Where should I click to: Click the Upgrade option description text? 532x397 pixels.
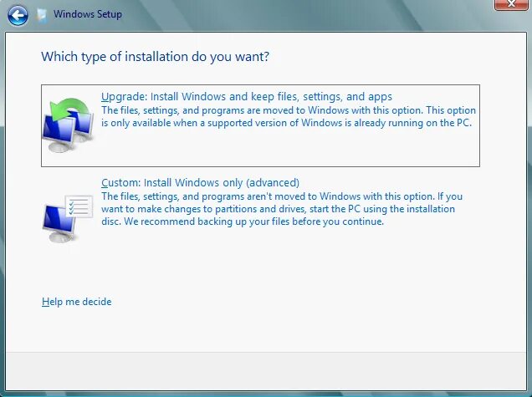tap(289, 117)
